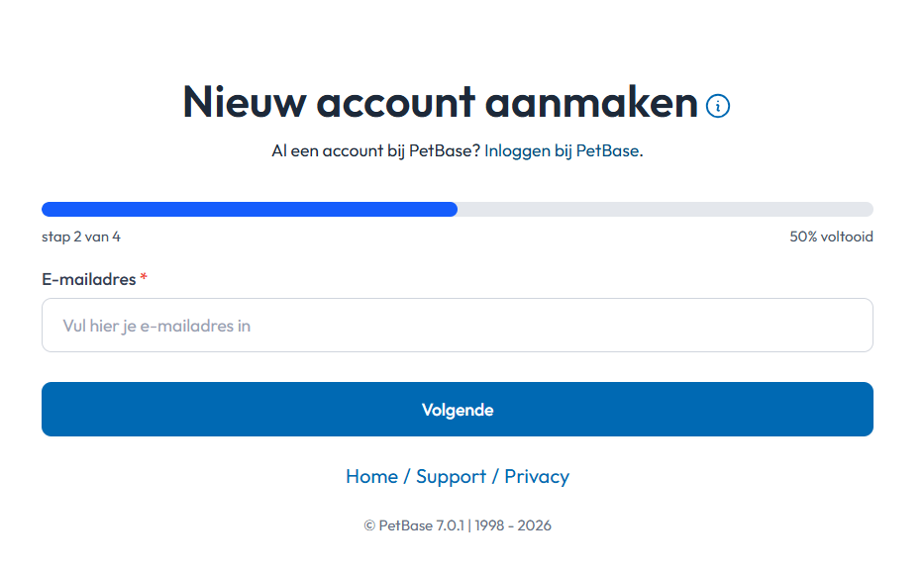Click the 'stap 2 van 4' label
The height and width of the screenshot is (571, 924).
point(81,237)
